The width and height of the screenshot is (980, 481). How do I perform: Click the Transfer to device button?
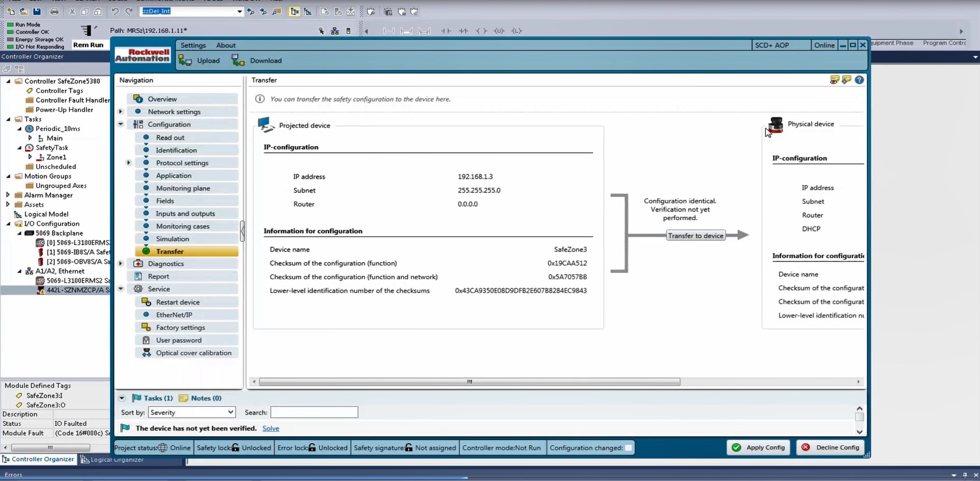point(695,236)
